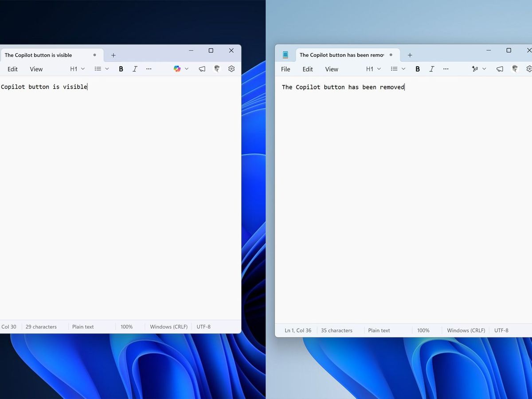The height and width of the screenshot is (399, 532).
Task: Minimize the 'button is visible' Notepad window
Action: [191, 51]
